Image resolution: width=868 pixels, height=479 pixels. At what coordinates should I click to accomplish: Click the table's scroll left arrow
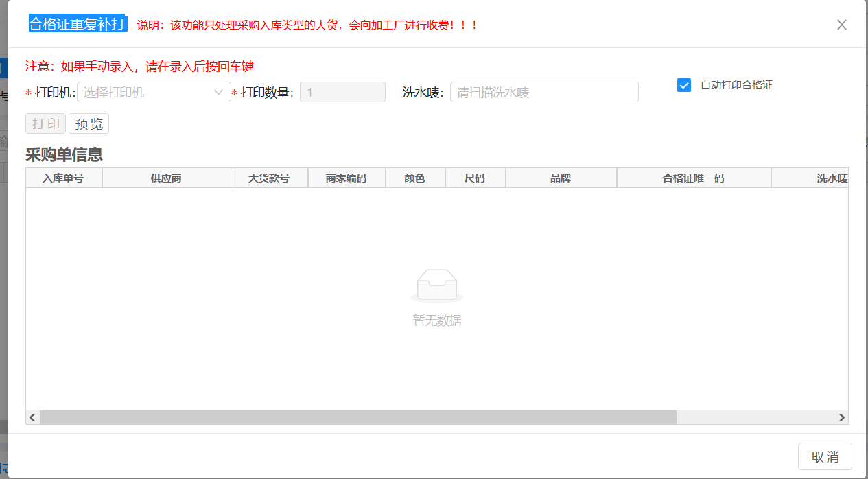32,417
